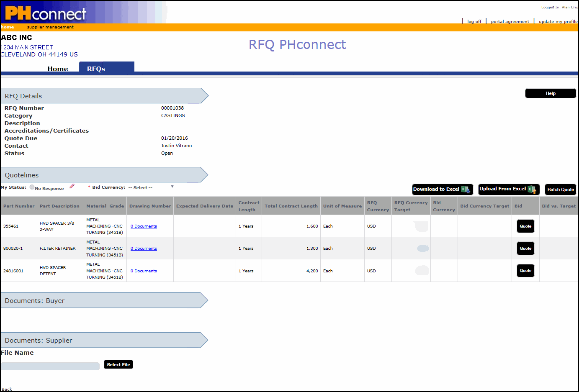
Task: Click the PHconnect logo
Action: 46,13
